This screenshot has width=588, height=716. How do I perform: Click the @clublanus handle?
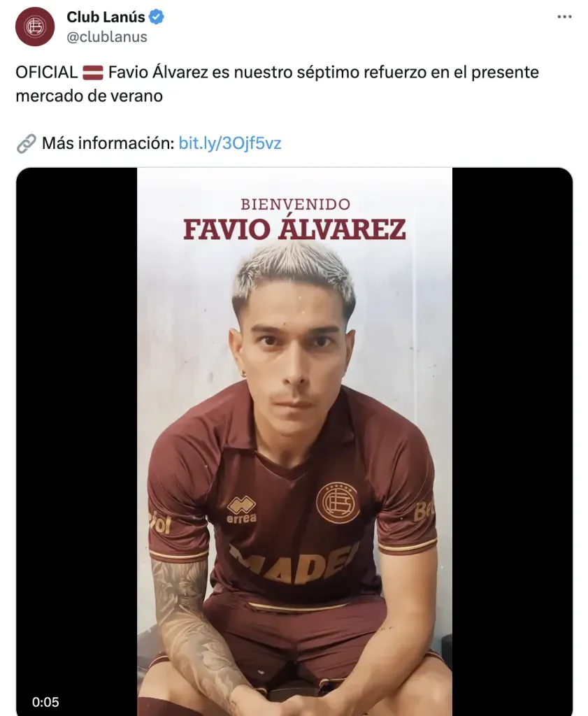(x=107, y=37)
